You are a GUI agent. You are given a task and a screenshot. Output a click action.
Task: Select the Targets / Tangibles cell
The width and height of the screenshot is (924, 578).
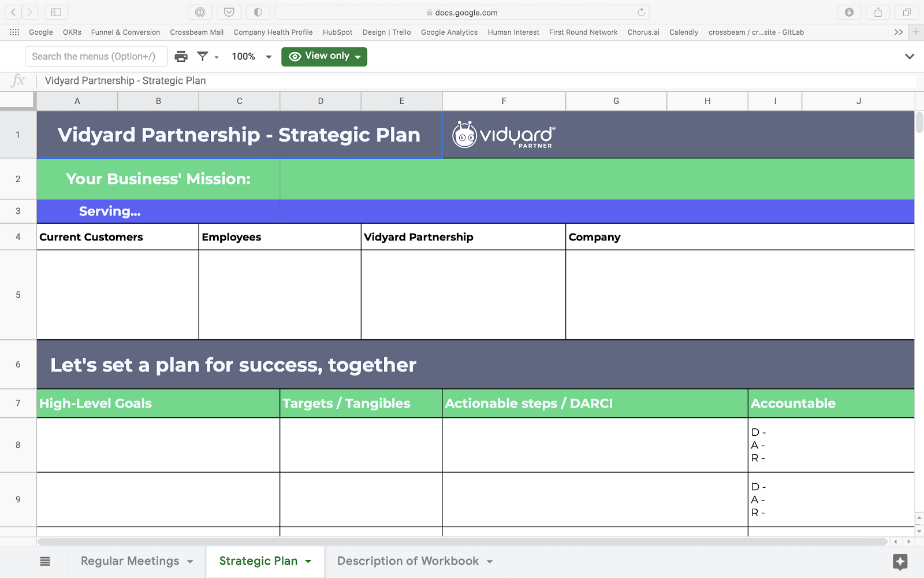tap(362, 403)
